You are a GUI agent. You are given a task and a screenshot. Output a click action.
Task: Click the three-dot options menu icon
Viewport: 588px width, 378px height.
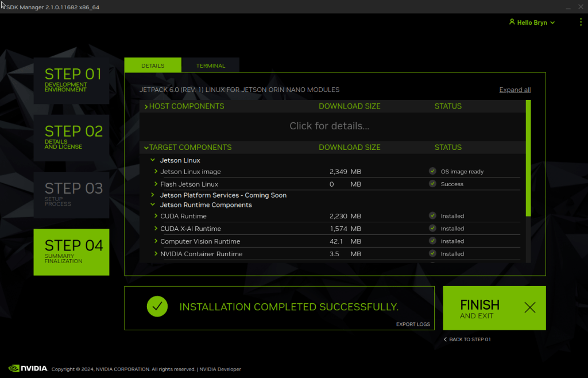pos(581,22)
